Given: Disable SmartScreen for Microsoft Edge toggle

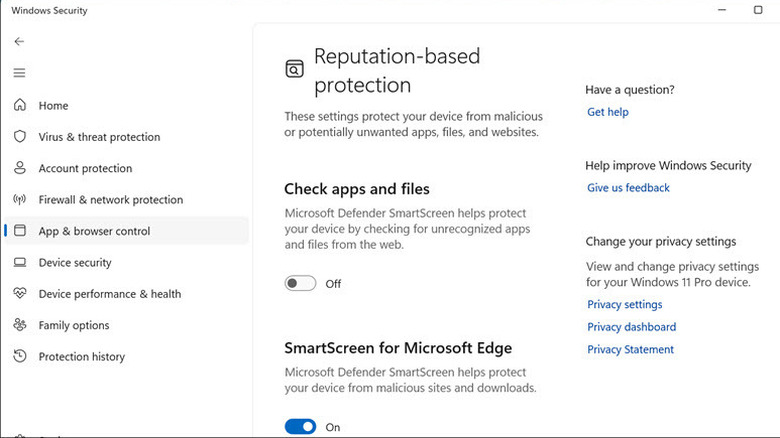Looking at the screenshot, I should [x=300, y=427].
